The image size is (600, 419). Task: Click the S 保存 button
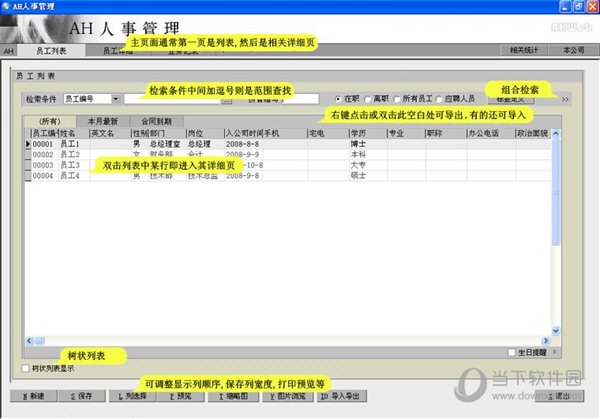pyautogui.click(x=82, y=396)
